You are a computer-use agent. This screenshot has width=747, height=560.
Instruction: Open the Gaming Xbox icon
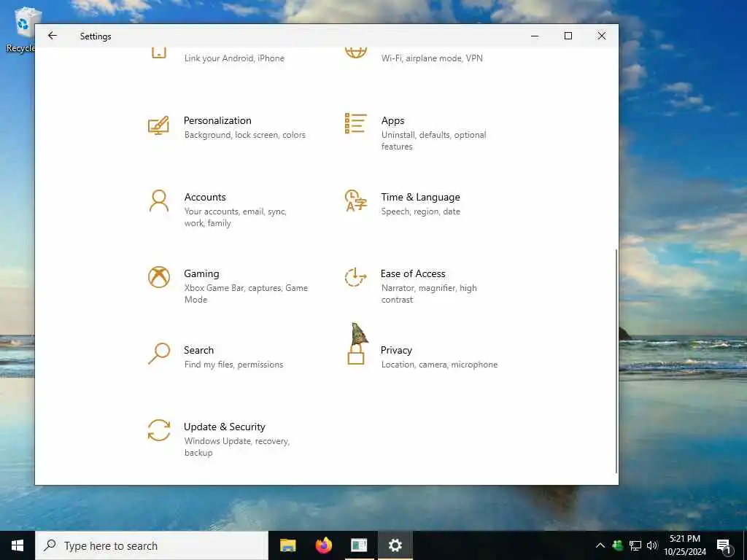click(x=158, y=277)
